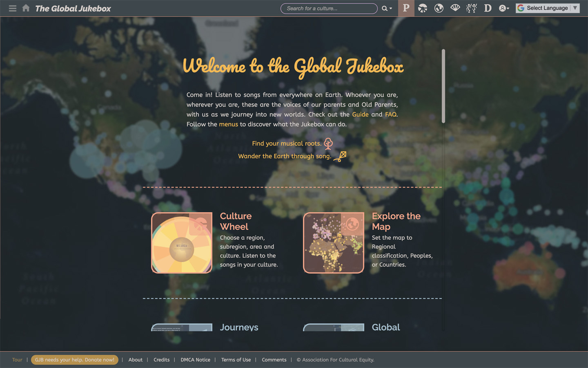Click Find your musical roots link
Viewport: 588px width, 368px height.
(x=287, y=144)
